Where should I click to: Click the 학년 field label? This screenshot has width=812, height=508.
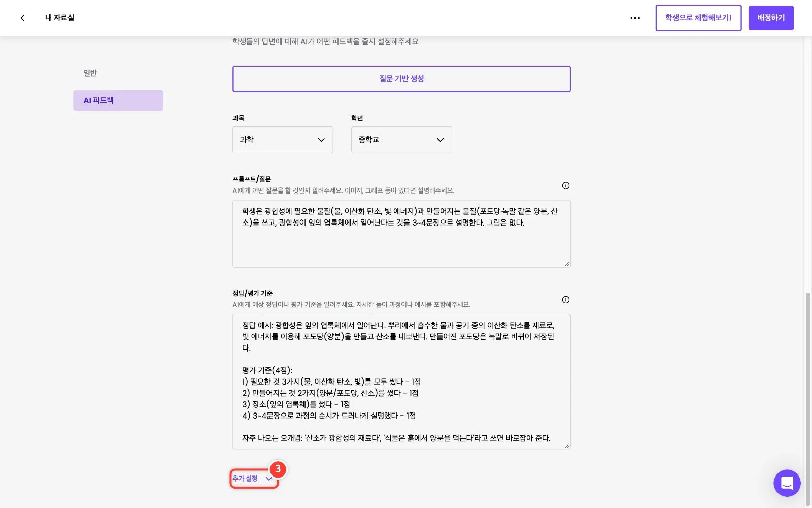(x=357, y=118)
